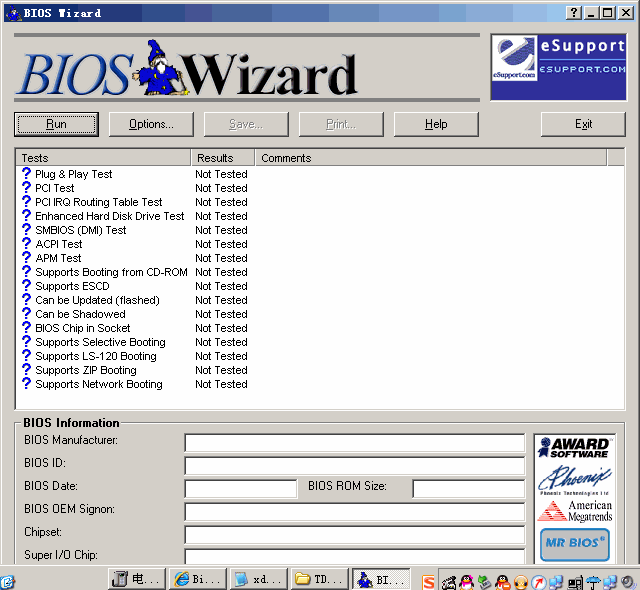640x590 pixels.
Task: Click the wizard icon in the title bar
Action: click(x=14, y=13)
